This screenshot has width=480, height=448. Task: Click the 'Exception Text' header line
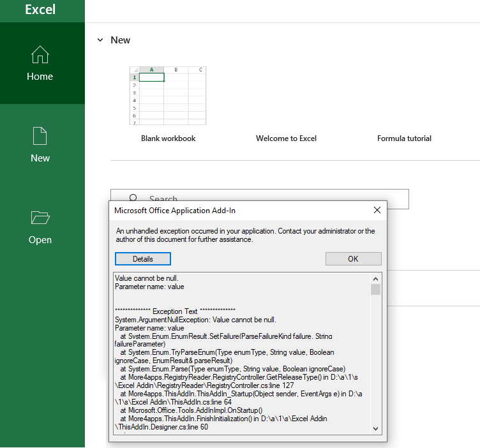[x=175, y=311]
